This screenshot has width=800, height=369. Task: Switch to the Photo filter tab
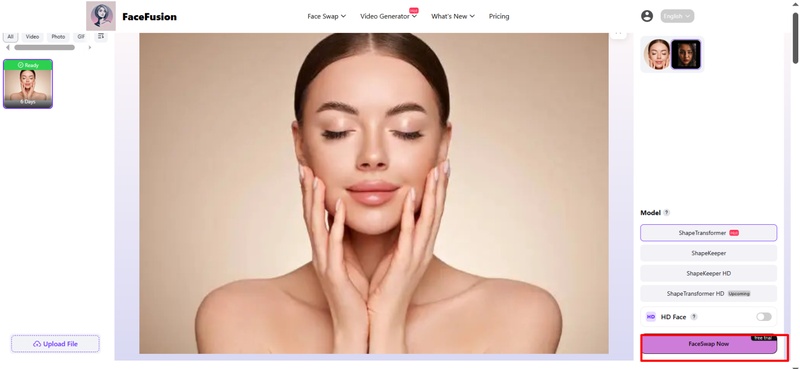[x=58, y=37]
